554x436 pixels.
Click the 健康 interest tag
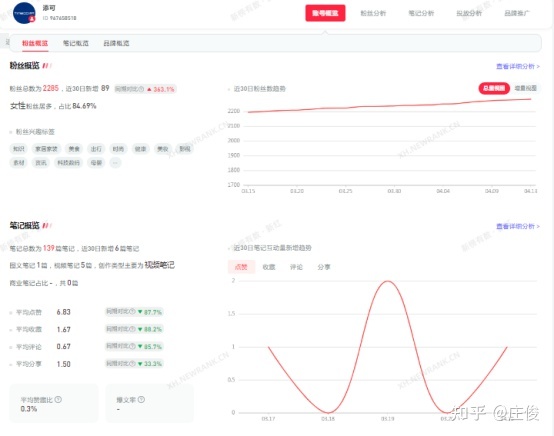click(141, 149)
